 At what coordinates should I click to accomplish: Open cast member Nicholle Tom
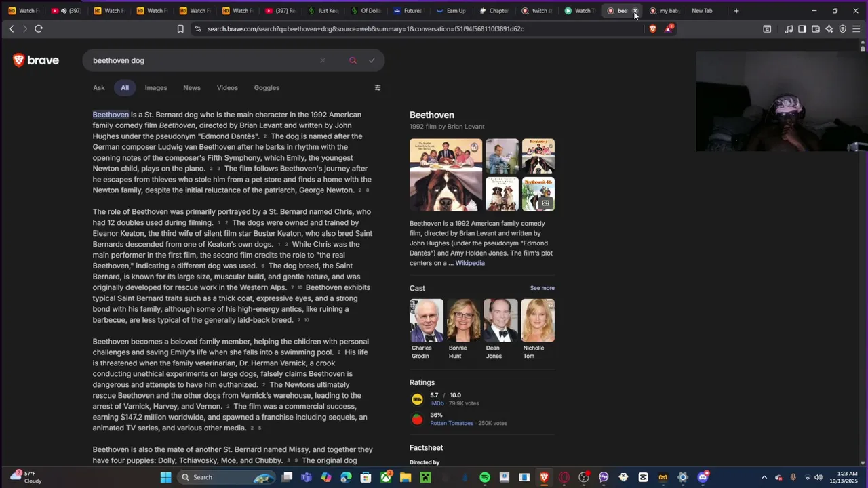[x=538, y=329]
